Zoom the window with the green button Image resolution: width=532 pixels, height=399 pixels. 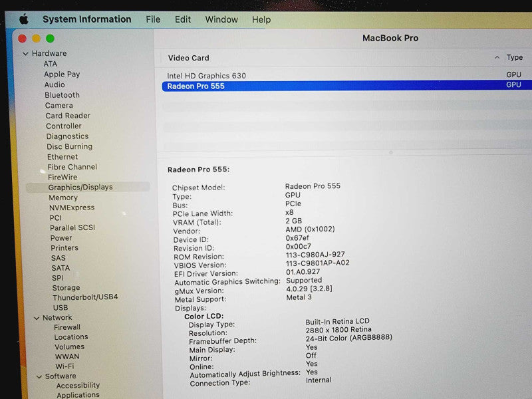(51, 39)
